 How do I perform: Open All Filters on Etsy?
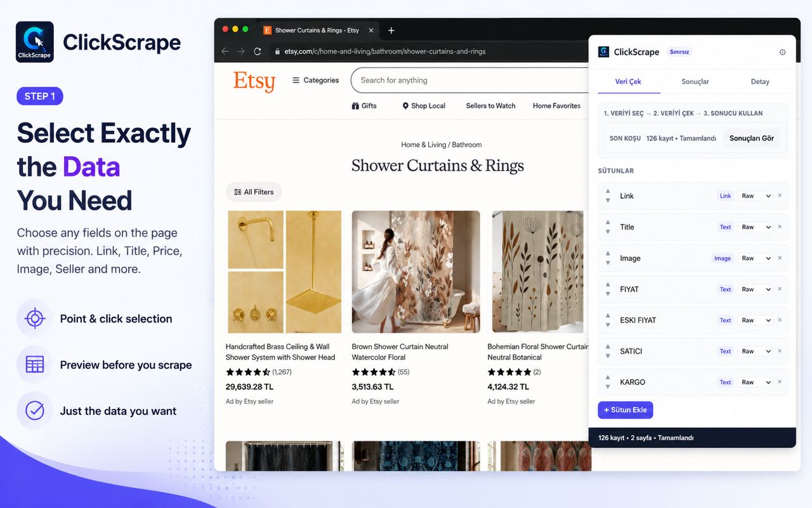pyautogui.click(x=254, y=192)
